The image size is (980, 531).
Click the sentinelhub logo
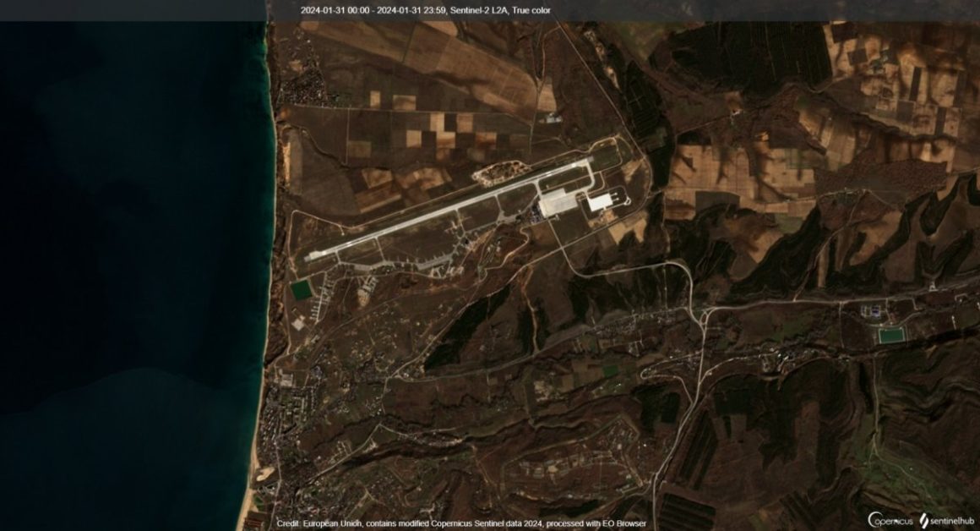(x=947, y=520)
